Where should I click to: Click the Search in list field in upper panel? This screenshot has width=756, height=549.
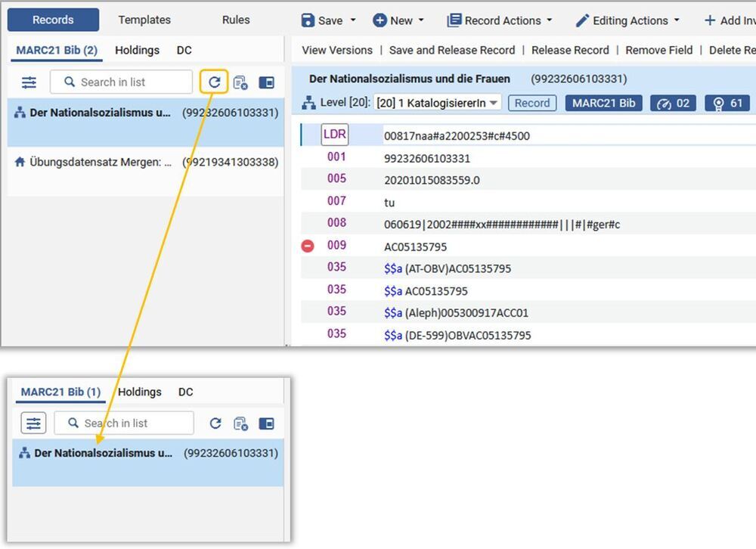point(122,82)
